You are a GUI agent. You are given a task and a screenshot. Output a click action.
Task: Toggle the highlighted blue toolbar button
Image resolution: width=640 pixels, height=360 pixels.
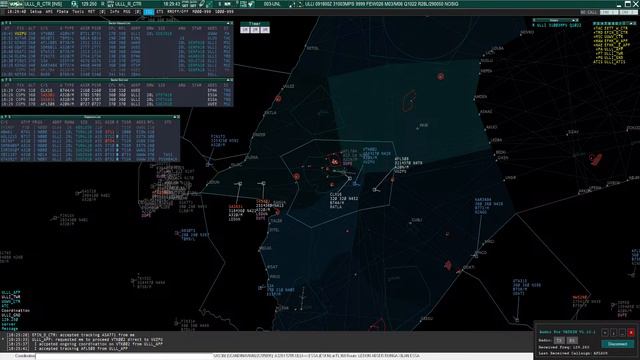(x=149, y=12)
